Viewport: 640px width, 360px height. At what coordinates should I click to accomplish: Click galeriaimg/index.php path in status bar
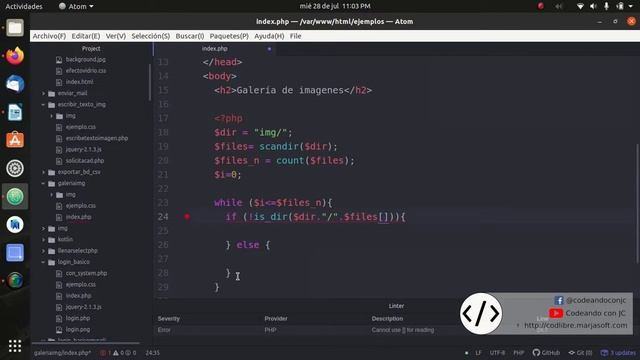62,353
